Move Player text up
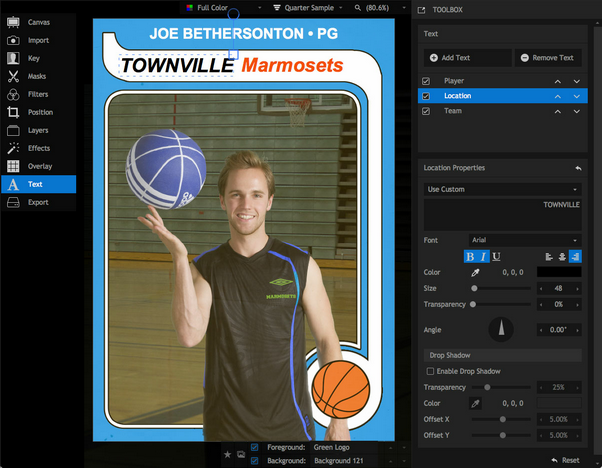 558,81
